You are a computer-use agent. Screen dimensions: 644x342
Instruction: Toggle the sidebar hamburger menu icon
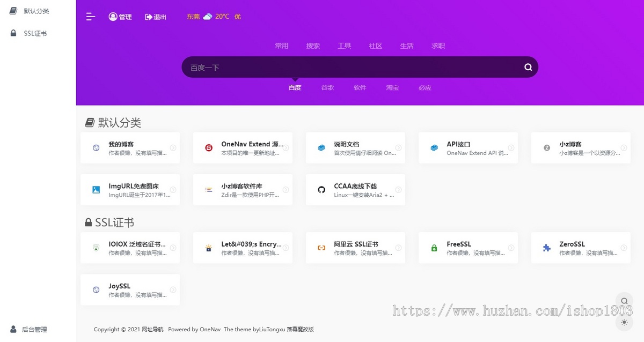pyautogui.click(x=91, y=17)
